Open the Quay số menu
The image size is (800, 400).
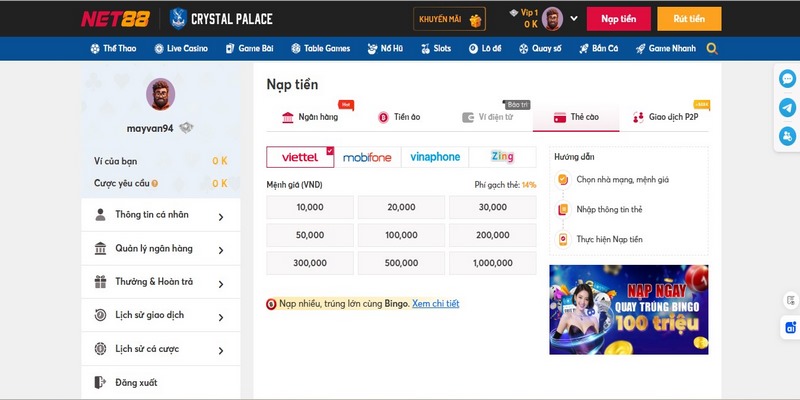pos(540,48)
